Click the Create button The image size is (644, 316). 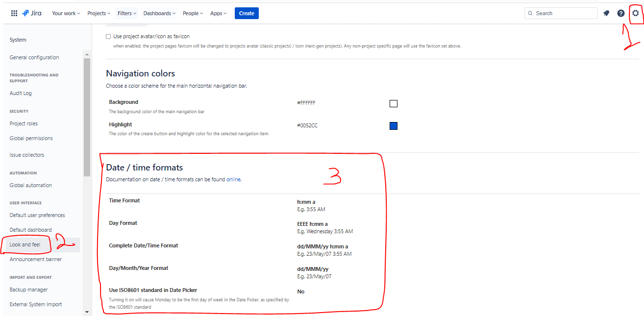(247, 13)
